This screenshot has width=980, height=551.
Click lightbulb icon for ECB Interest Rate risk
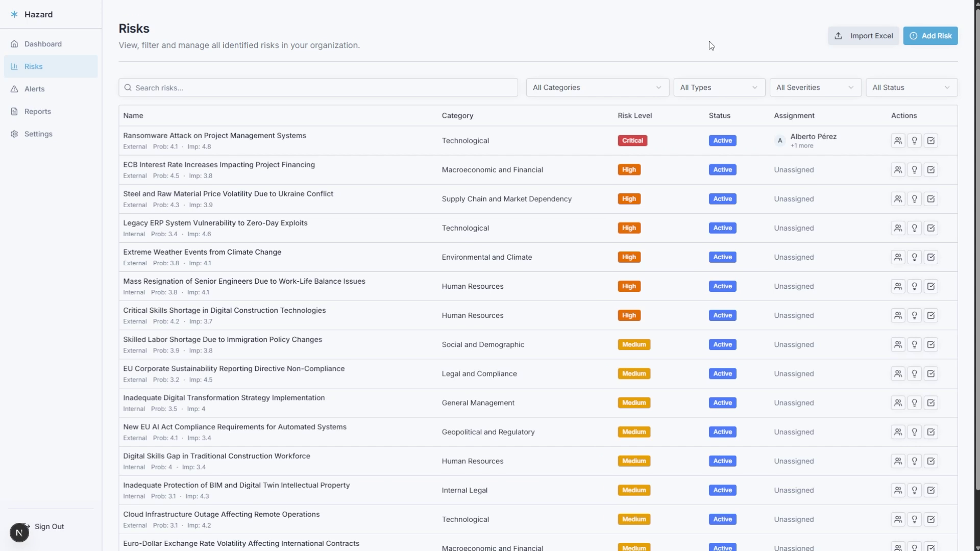(915, 170)
